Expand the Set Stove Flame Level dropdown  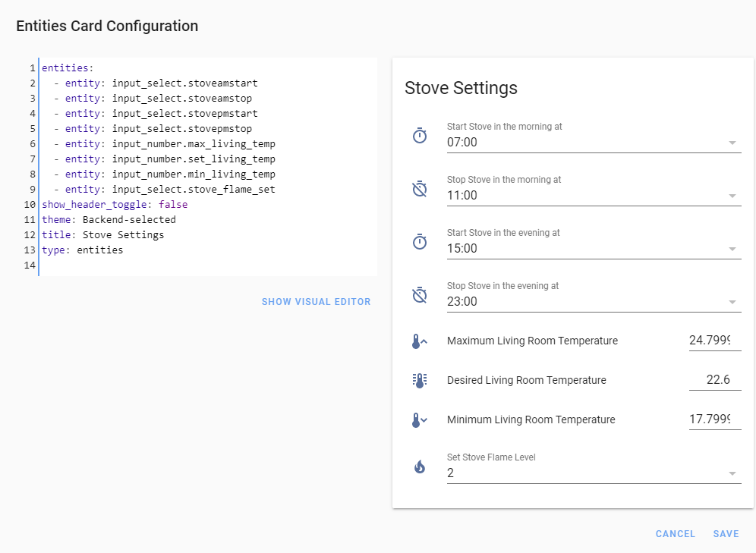point(594,467)
